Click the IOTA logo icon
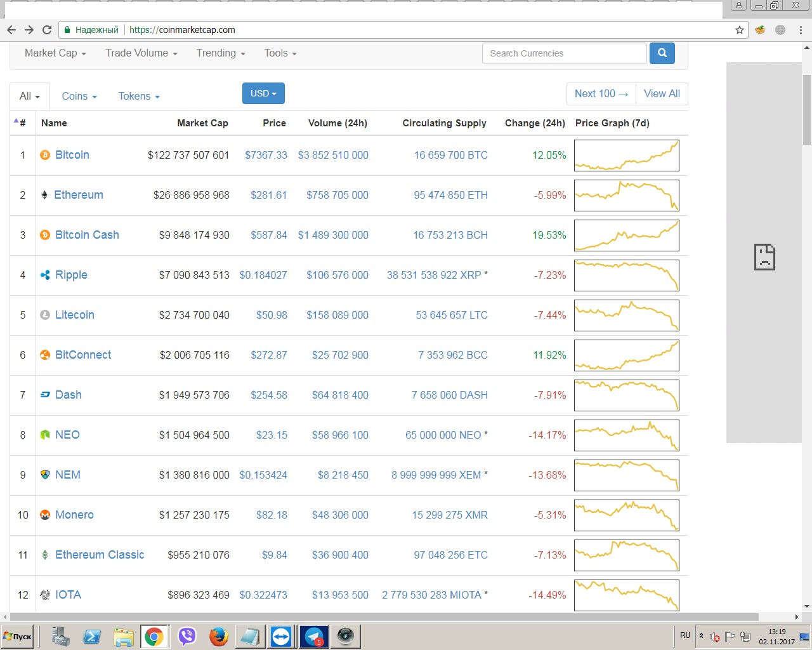 pos(45,595)
